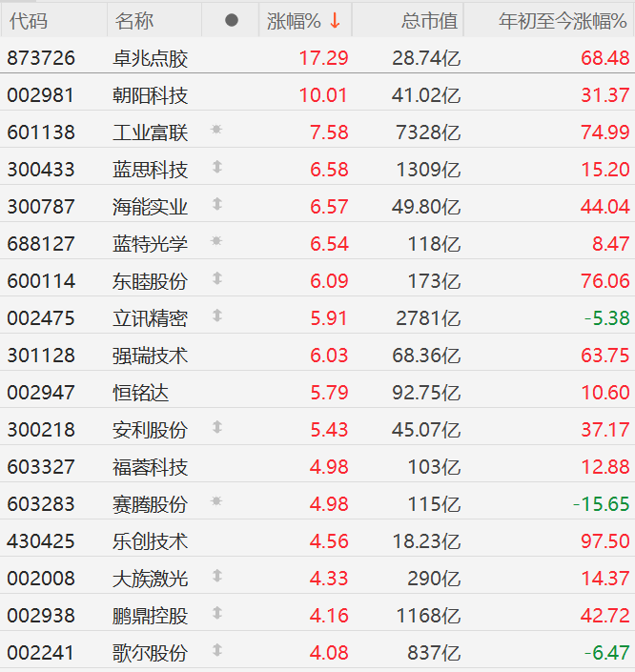
Task: Select stock code 873726
Action: 41,58
